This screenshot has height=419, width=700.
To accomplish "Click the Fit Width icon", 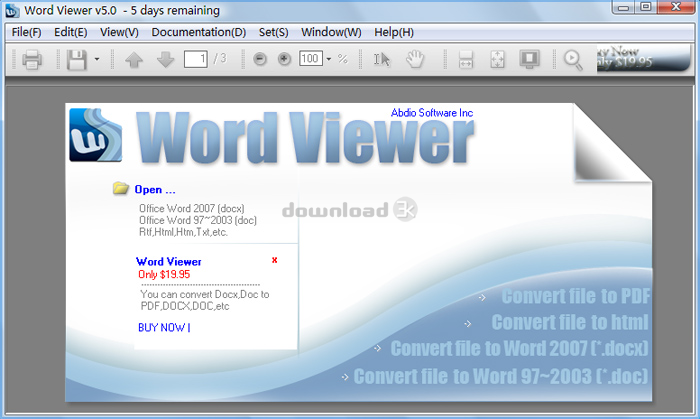I will click(x=466, y=59).
